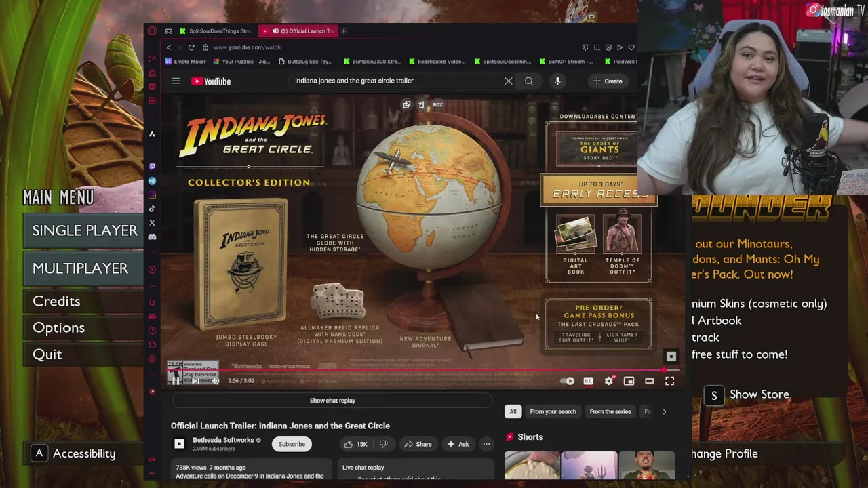Switch to miniplayer mode

[x=629, y=381]
